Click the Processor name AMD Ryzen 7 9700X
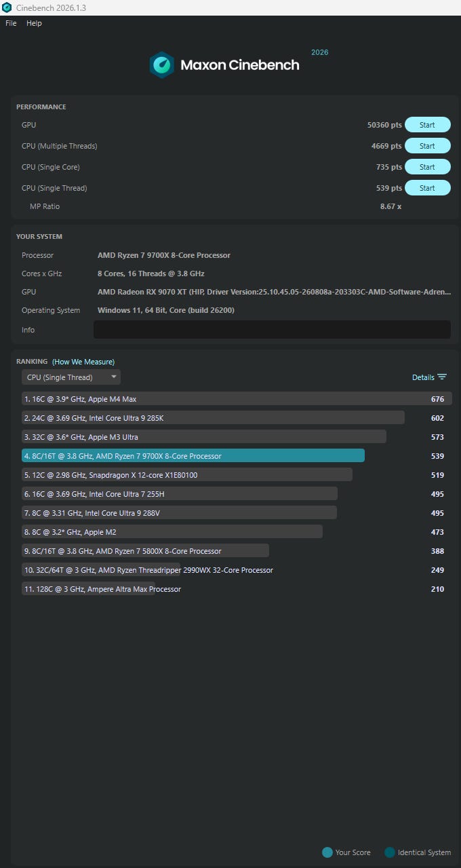This screenshot has height=868, width=461. tap(164, 255)
